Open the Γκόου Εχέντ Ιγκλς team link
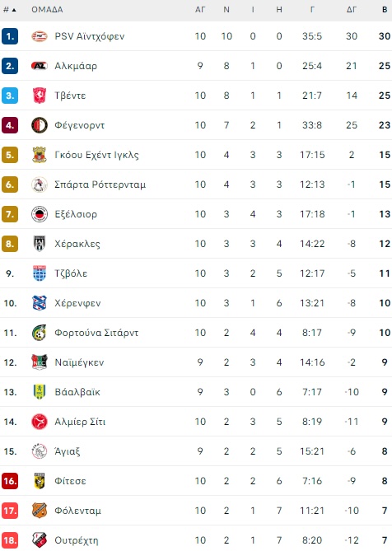 click(x=96, y=155)
